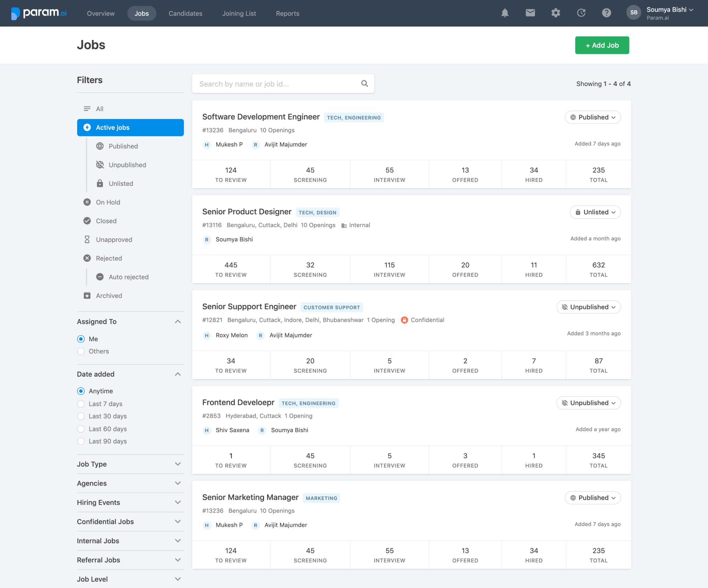Click the param.ai logo
Image resolution: width=708 pixels, height=588 pixels.
[x=39, y=13]
